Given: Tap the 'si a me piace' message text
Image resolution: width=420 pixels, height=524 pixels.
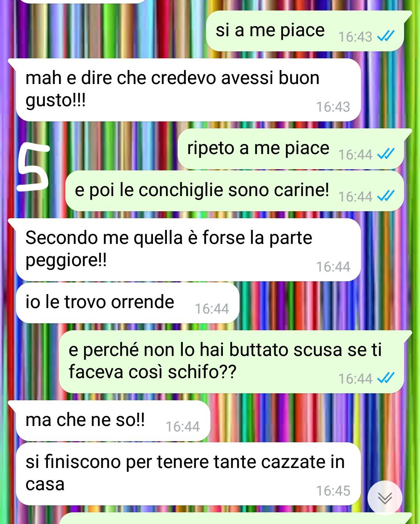Looking at the screenshot, I should point(270,30).
